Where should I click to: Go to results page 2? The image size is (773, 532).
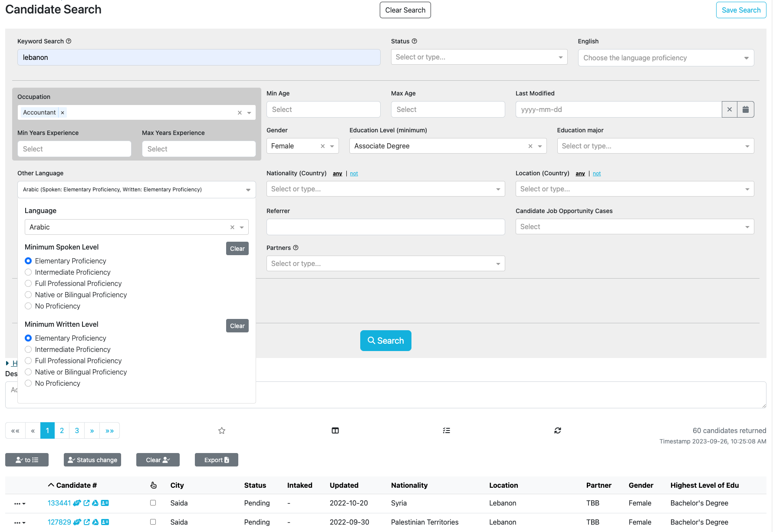62,430
